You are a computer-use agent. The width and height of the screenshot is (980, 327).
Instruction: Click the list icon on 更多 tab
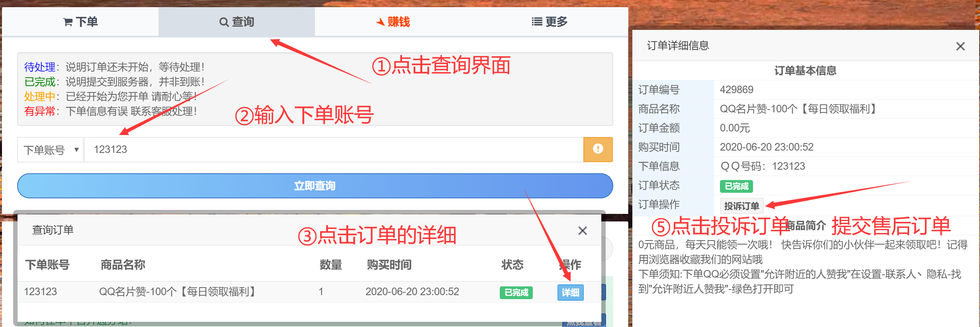pyautogui.click(x=537, y=22)
